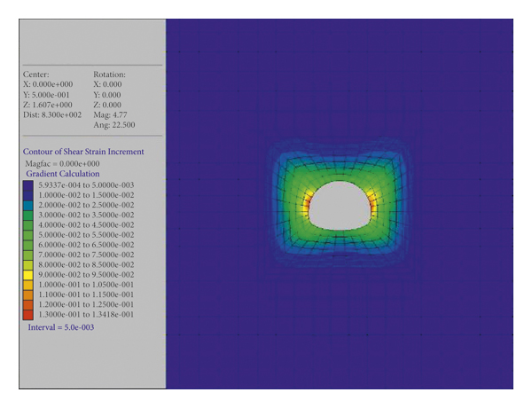The height and width of the screenshot is (408, 532).
Task: Click the 'Center:' heading in info panel
Action: click(x=37, y=75)
